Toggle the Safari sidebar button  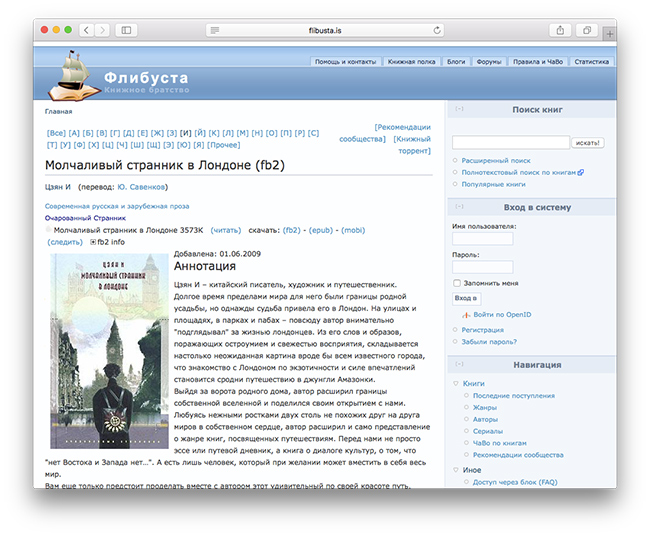(126, 30)
